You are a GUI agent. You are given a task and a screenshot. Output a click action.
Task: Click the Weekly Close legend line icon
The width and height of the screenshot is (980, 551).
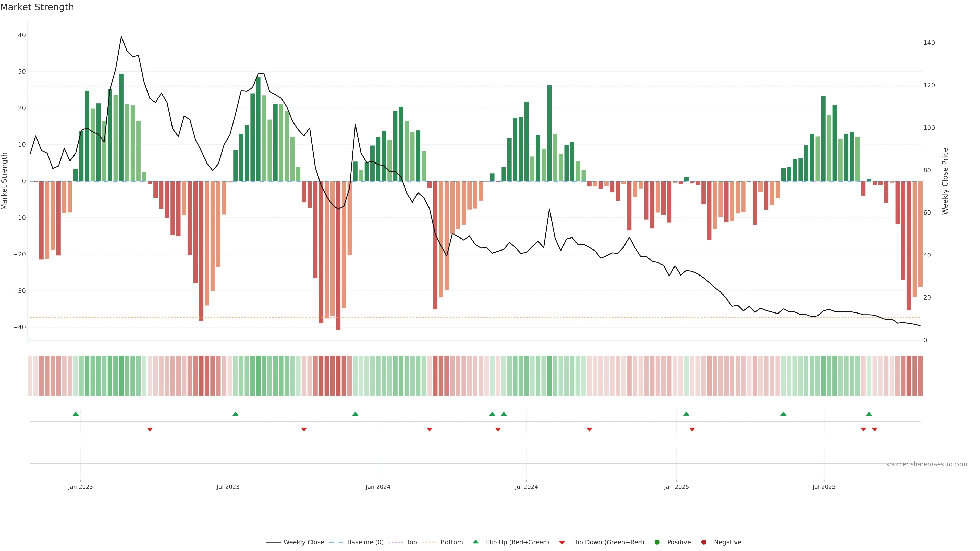273,542
